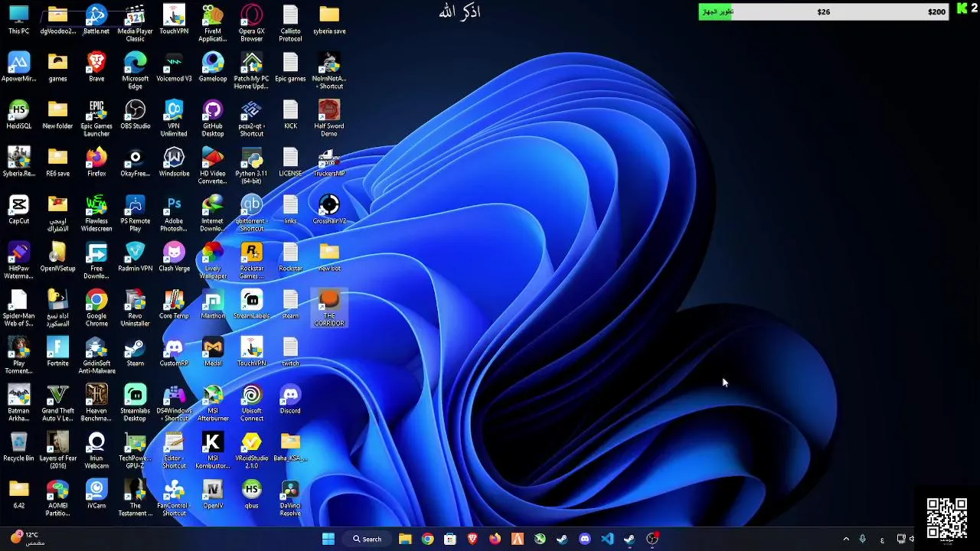Click the qbittorrent shortcut icon
Screen dimensions: 980x551
252,214
